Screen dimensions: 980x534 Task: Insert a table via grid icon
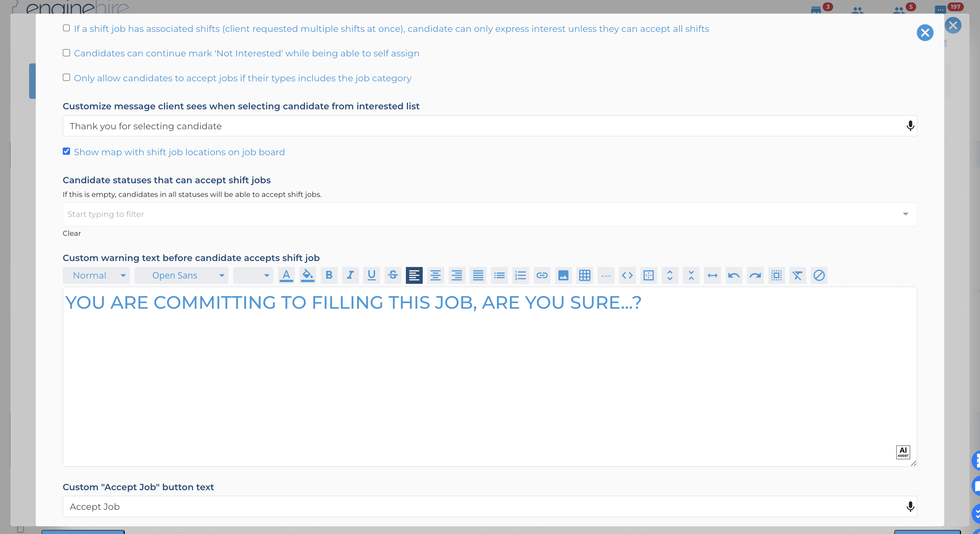[584, 275]
